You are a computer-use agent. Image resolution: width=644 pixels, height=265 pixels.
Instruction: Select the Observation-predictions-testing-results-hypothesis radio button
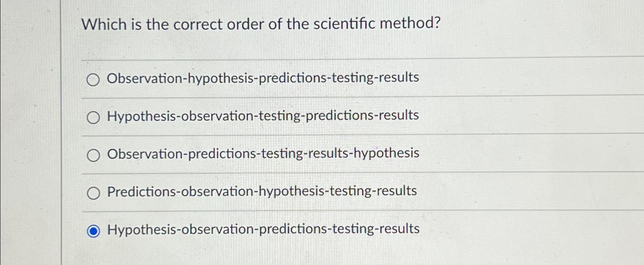coord(93,154)
